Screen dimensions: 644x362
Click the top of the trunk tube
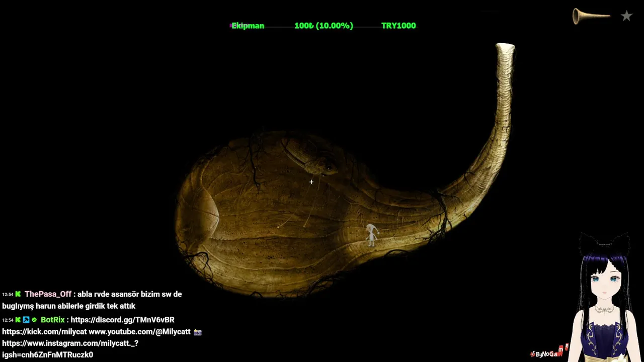[505, 48]
